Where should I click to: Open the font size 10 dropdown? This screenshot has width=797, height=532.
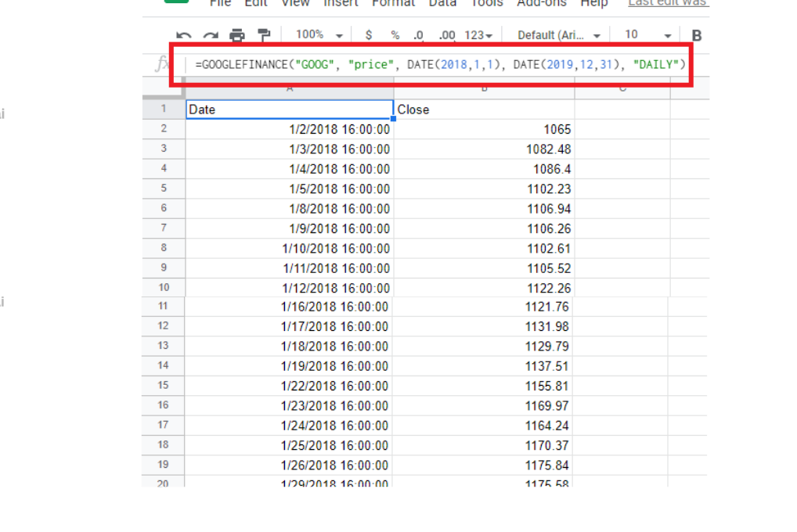click(x=648, y=36)
